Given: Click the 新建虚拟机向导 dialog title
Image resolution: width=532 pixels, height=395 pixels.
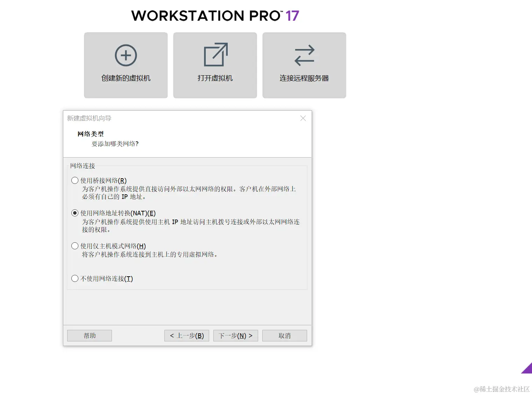Looking at the screenshot, I should [x=89, y=118].
